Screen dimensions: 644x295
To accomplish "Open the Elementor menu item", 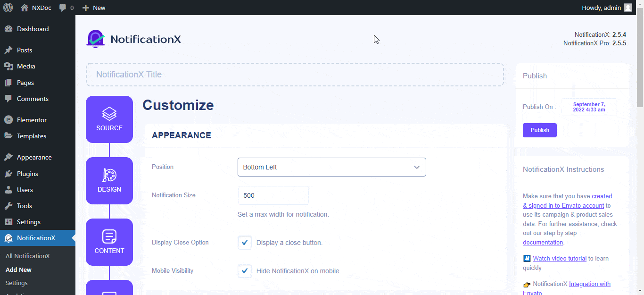I will point(38,120).
